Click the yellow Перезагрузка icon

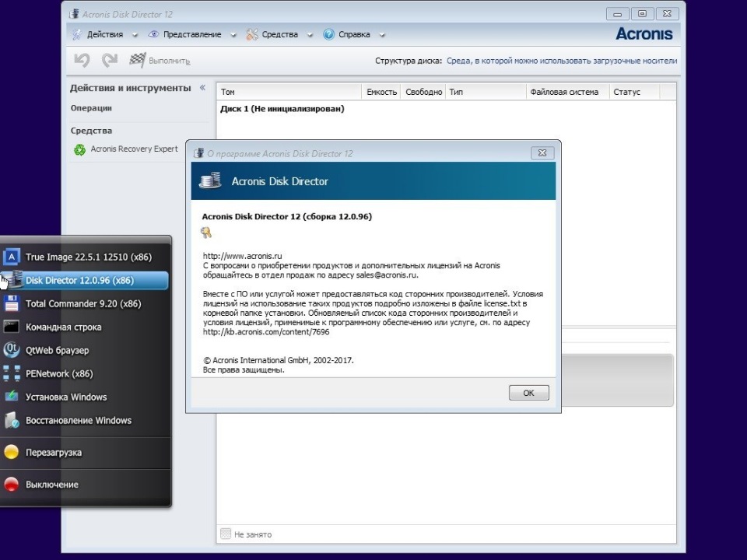tap(12, 452)
